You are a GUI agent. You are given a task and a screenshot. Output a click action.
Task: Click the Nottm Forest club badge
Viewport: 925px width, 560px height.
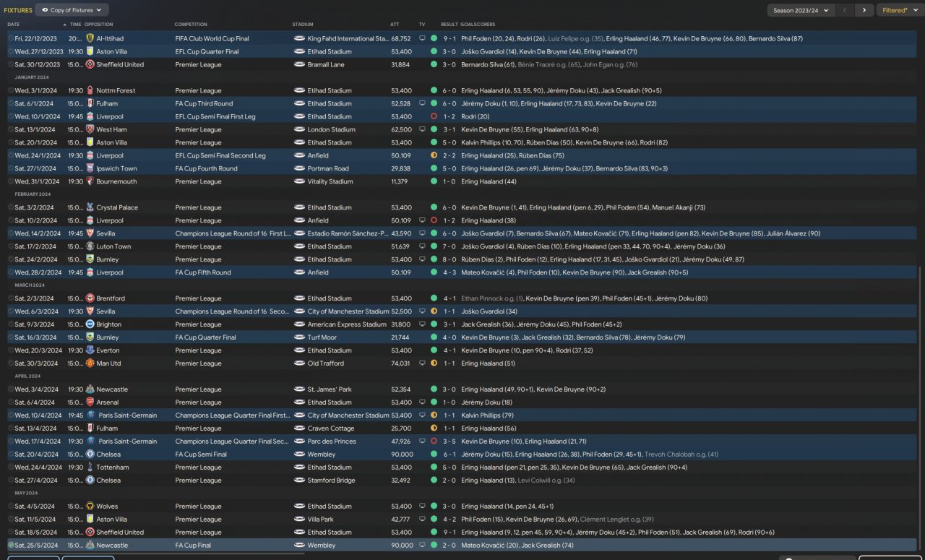click(90, 90)
